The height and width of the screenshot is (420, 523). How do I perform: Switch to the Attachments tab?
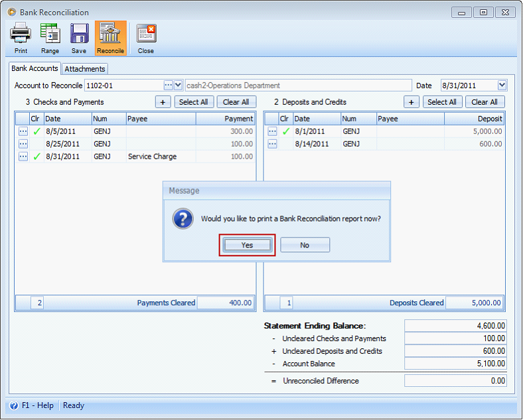[x=85, y=69]
